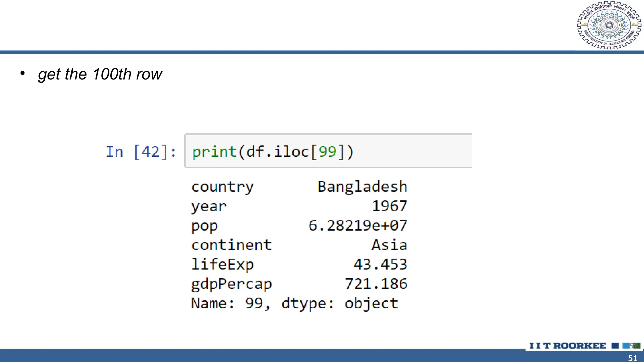Click the bullet point before heading text
The image size is (644, 362).
pyautogui.click(x=22, y=74)
